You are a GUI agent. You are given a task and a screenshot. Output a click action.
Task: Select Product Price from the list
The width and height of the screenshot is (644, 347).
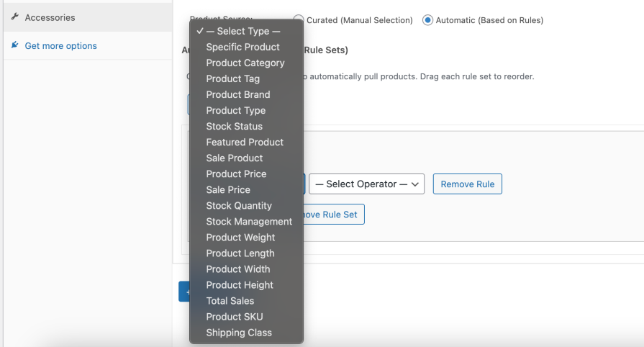(236, 173)
